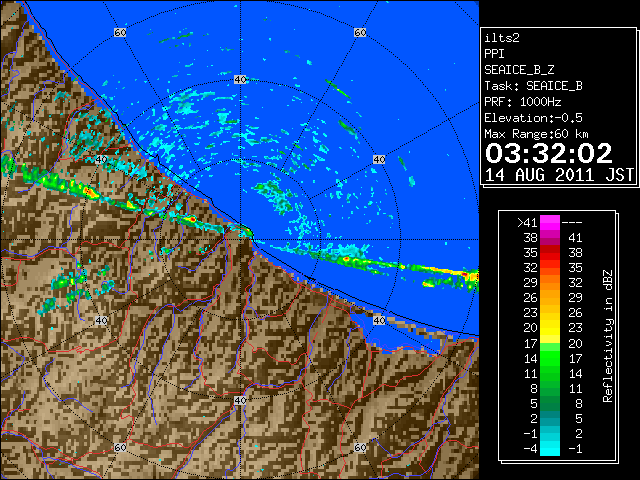Click the magenta top swatch of color scale
The height and width of the screenshot is (480, 640).
point(550,222)
